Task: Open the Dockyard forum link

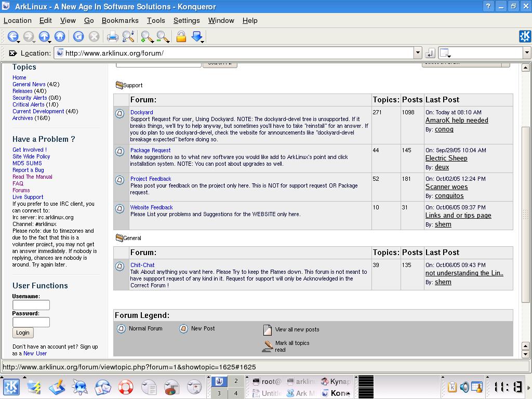Action: click(141, 112)
